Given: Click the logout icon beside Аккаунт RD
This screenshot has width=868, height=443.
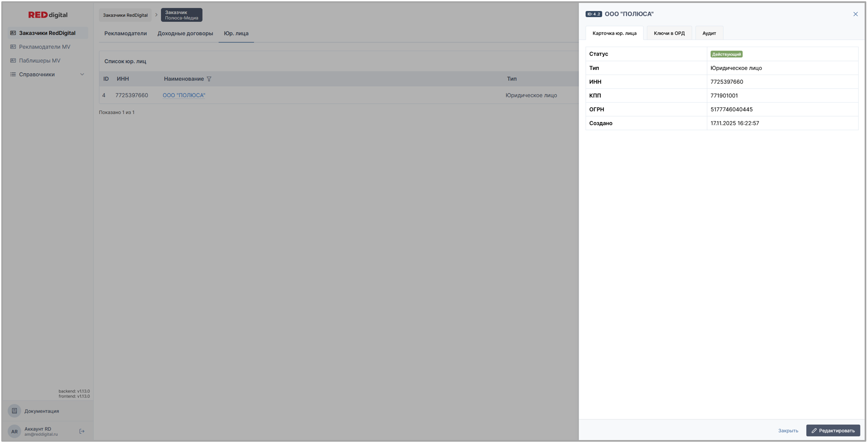Looking at the screenshot, I should click(x=82, y=431).
